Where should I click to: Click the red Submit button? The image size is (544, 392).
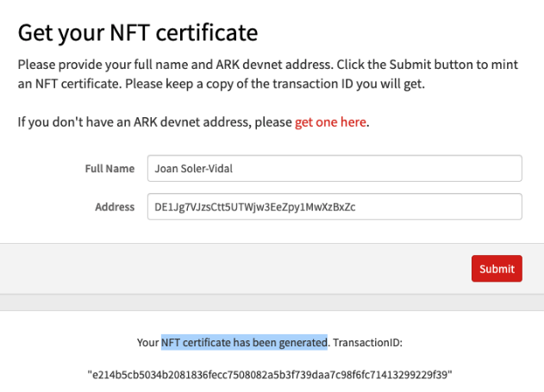pyautogui.click(x=497, y=269)
